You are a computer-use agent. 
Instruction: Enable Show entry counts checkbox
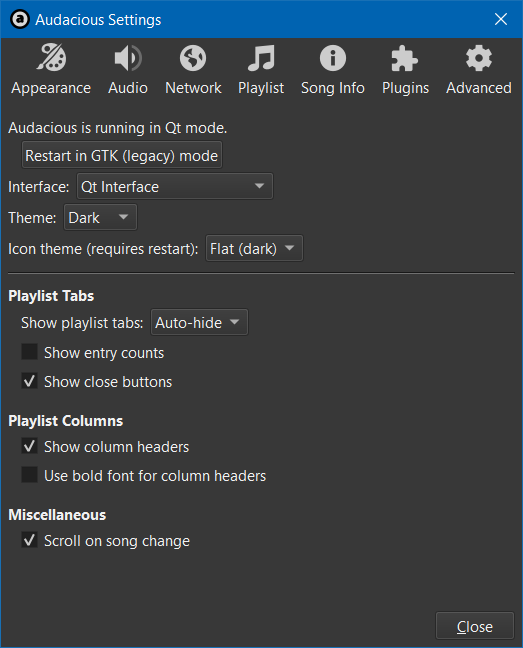[x=30, y=352]
